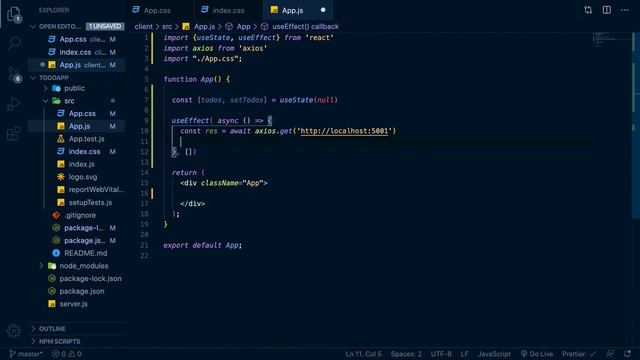Open index.css in Open Editors list
The width and height of the screenshot is (640, 360).
point(76,52)
